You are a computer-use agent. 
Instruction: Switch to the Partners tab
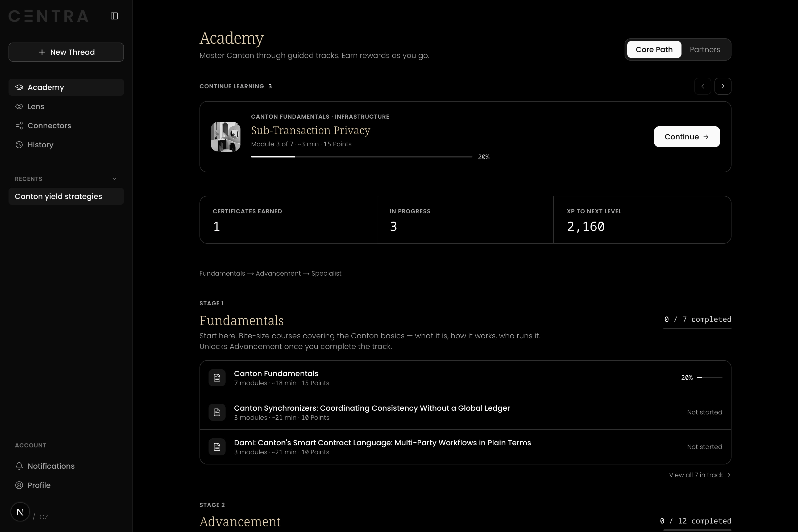pos(705,49)
